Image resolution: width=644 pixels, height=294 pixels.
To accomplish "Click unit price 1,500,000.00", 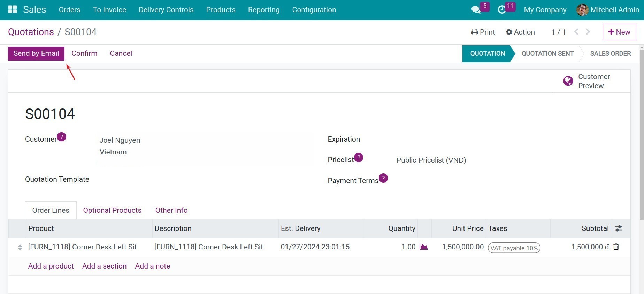I will click(x=463, y=247).
